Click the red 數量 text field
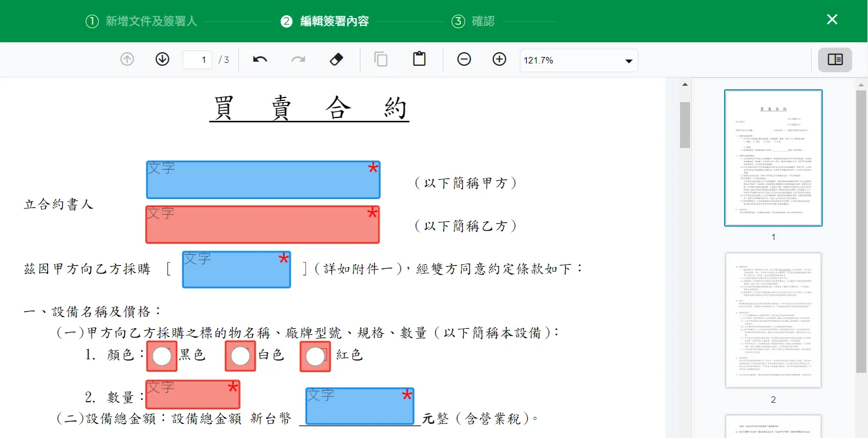 pyautogui.click(x=193, y=395)
